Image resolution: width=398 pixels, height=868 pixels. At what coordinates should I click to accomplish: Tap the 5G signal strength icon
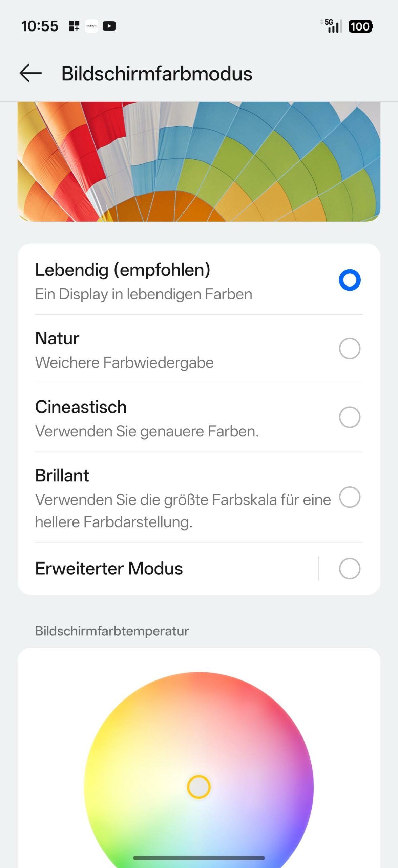332,26
